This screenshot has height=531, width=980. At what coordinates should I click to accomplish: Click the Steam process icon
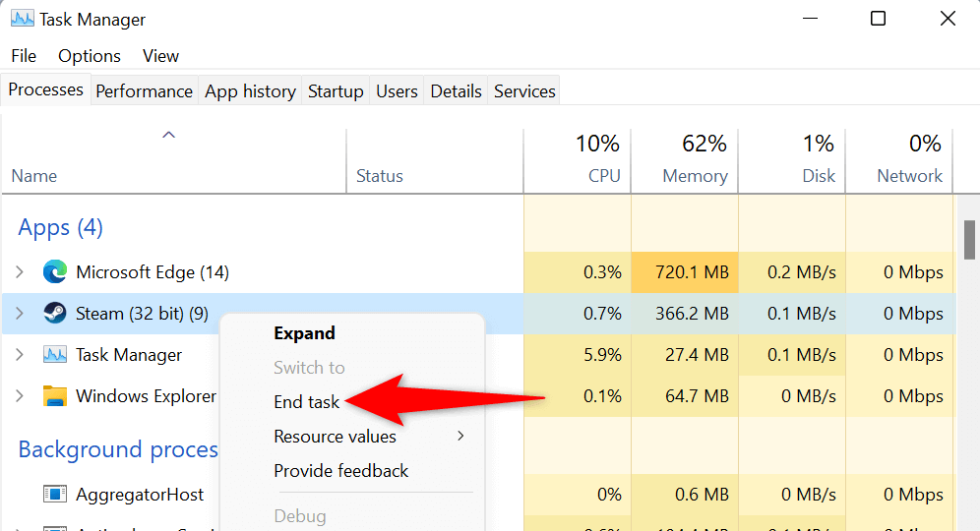click(x=54, y=314)
